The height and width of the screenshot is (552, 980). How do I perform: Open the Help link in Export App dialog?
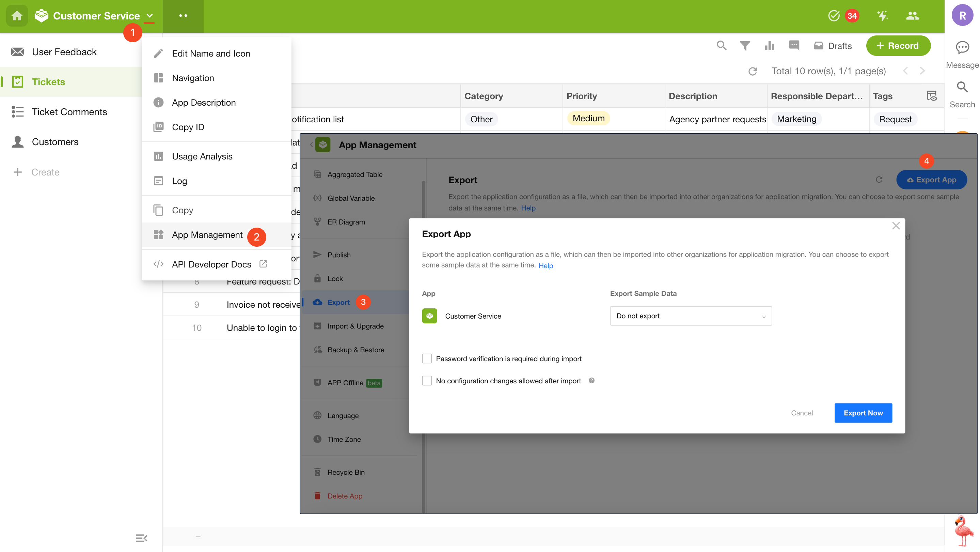pos(546,266)
